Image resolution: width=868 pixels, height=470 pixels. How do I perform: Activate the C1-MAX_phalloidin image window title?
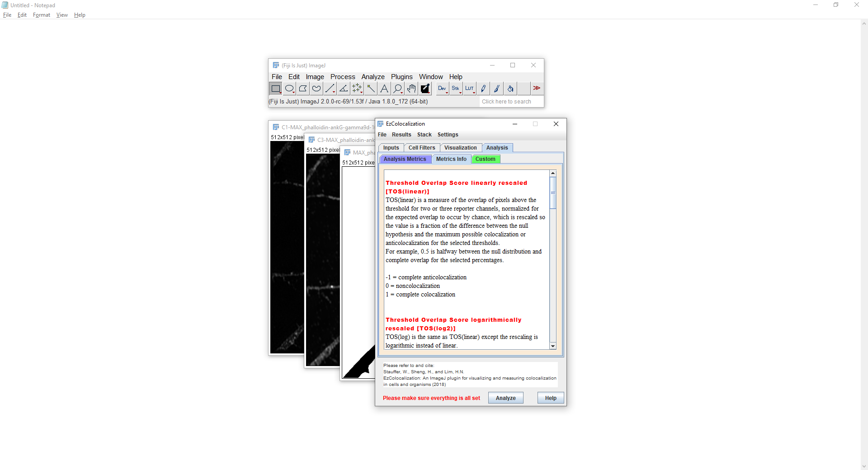[x=328, y=127]
